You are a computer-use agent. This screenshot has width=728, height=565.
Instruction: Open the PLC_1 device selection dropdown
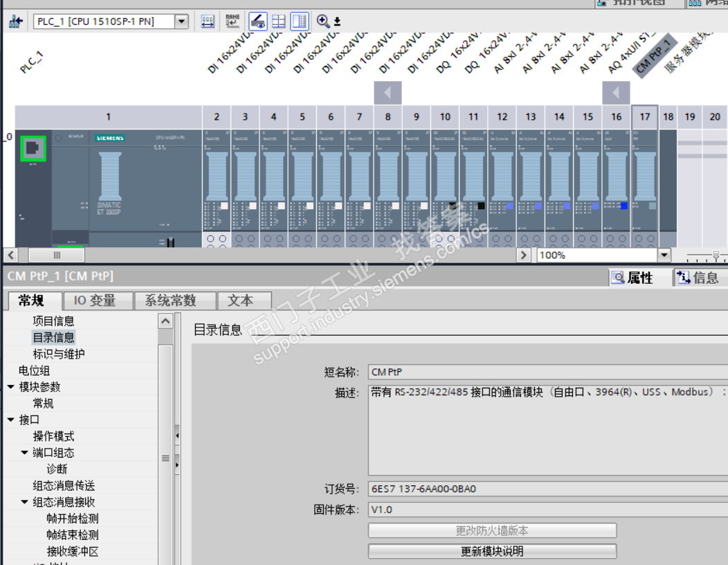(x=181, y=21)
